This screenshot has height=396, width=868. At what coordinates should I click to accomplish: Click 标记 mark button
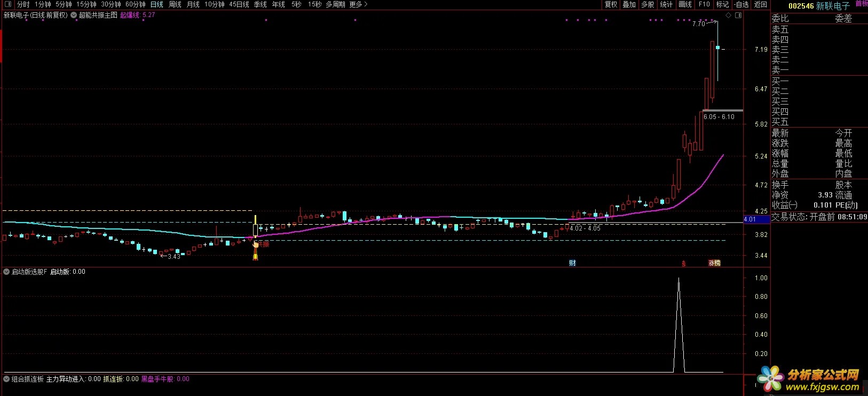point(722,4)
